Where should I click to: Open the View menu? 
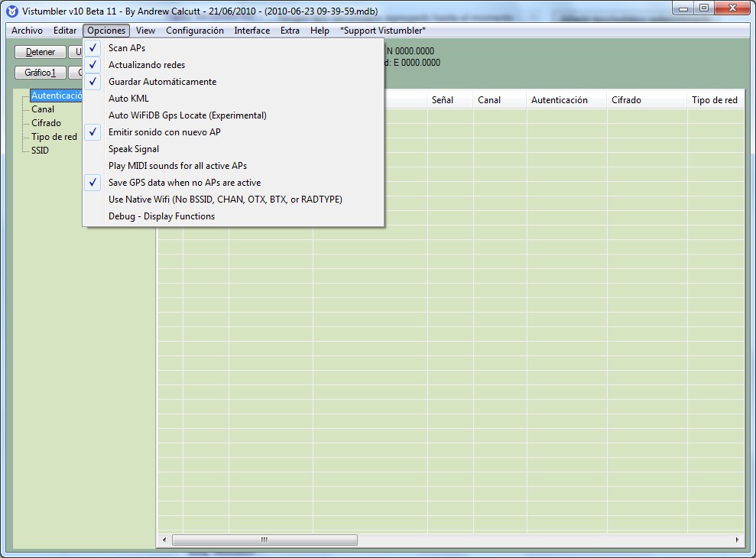pos(145,31)
